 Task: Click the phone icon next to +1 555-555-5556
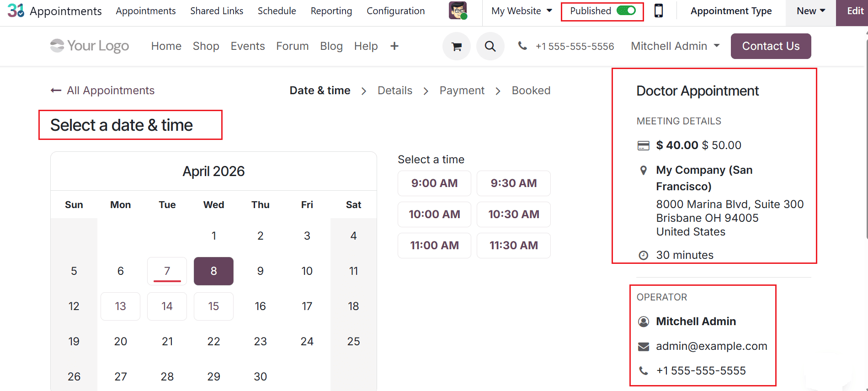(x=522, y=46)
